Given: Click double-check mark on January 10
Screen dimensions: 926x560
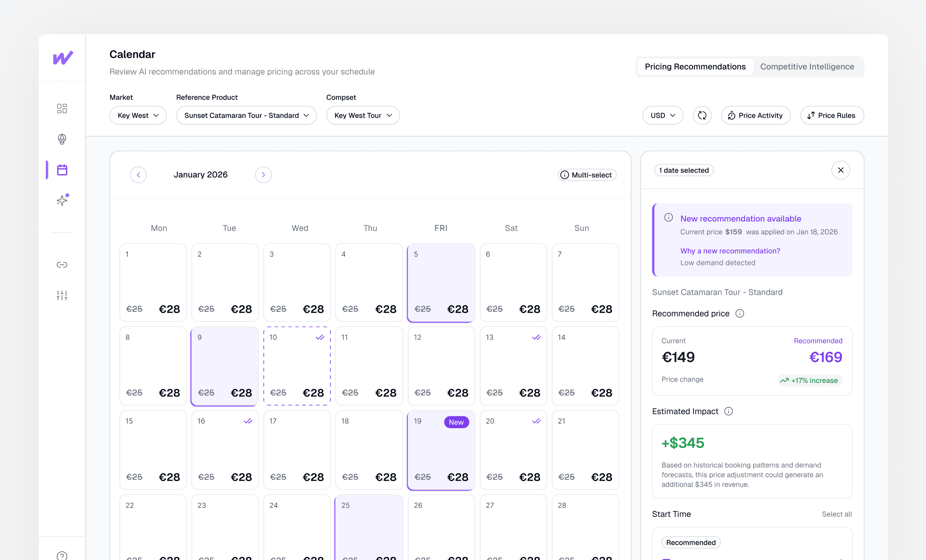Looking at the screenshot, I should click(x=320, y=337).
